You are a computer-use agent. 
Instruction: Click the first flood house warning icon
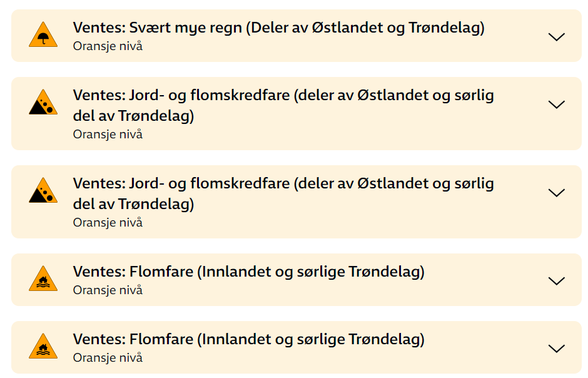43,278
